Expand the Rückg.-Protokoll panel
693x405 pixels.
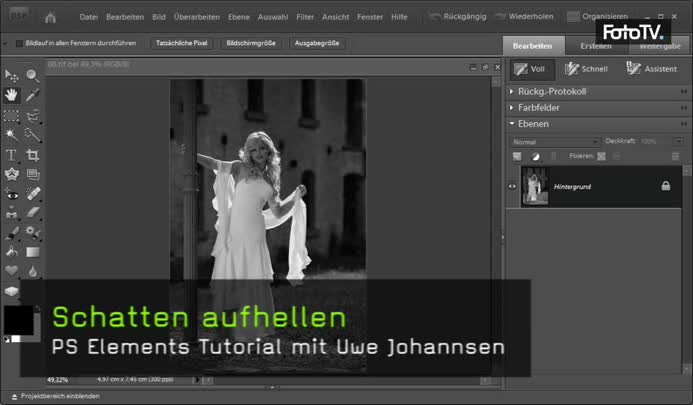point(511,92)
